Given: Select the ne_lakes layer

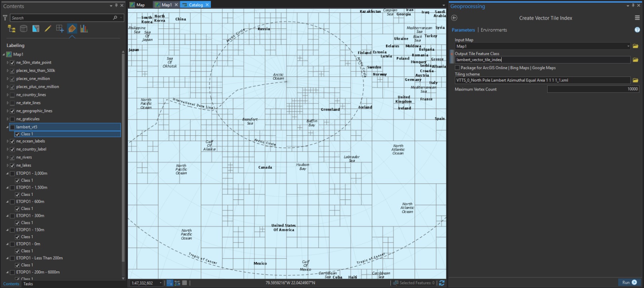Looking at the screenshot, I should [24, 165].
